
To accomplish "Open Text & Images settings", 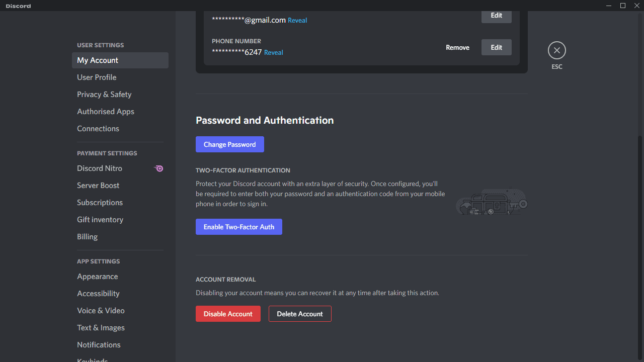I will pos(120,328).
